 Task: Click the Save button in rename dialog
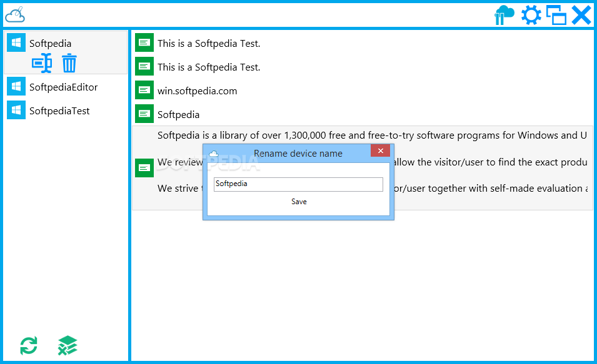click(x=299, y=202)
